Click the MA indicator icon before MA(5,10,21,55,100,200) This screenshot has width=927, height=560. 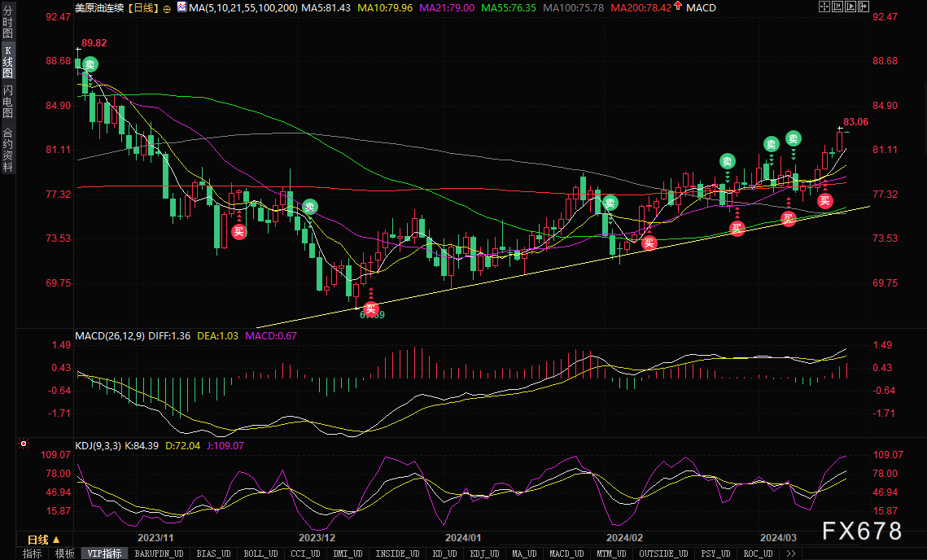182,7
